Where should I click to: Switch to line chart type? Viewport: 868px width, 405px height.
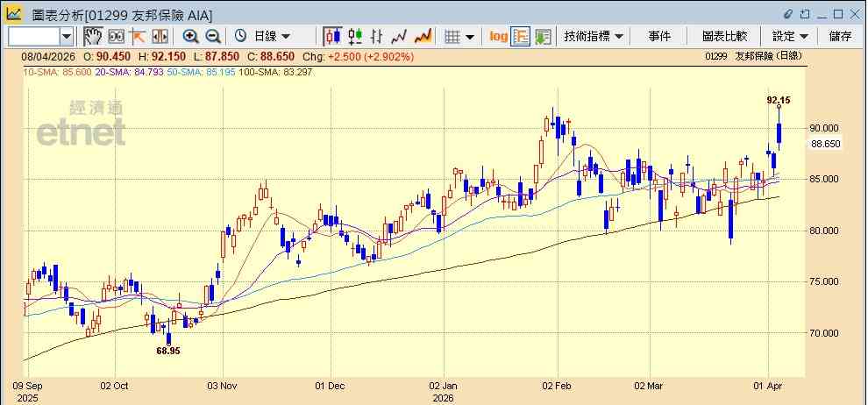pos(399,37)
